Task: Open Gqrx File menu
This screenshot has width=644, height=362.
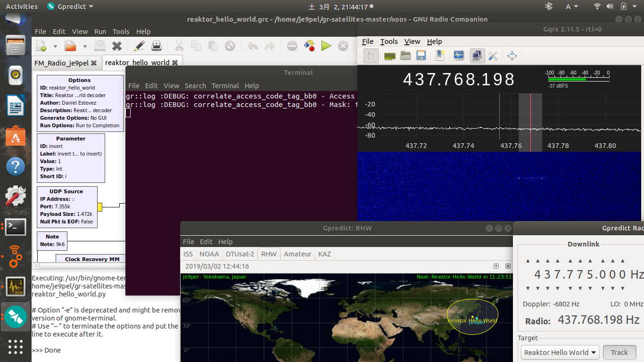Action: (x=368, y=41)
